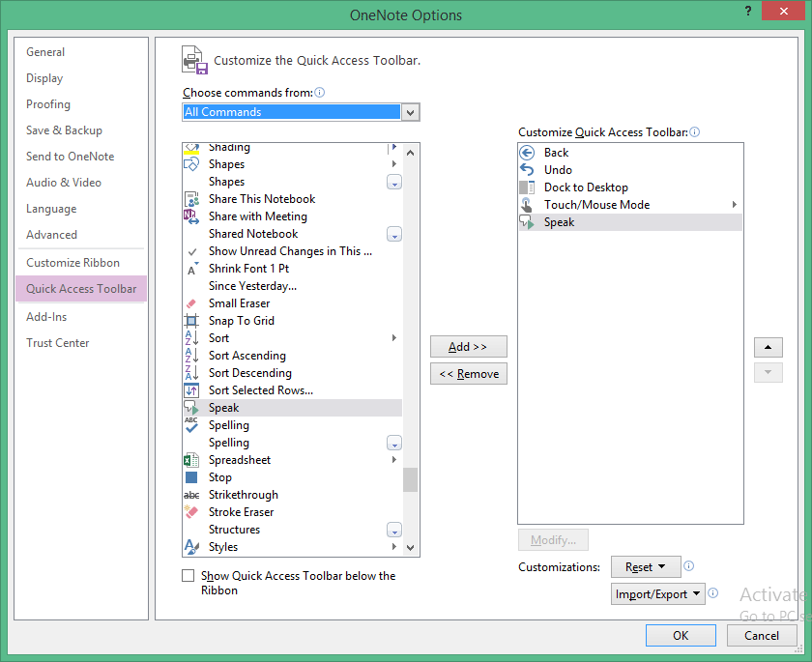812x662 pixels.
Task: Open the dialog Help question mark
Action: tap(748, 11)
